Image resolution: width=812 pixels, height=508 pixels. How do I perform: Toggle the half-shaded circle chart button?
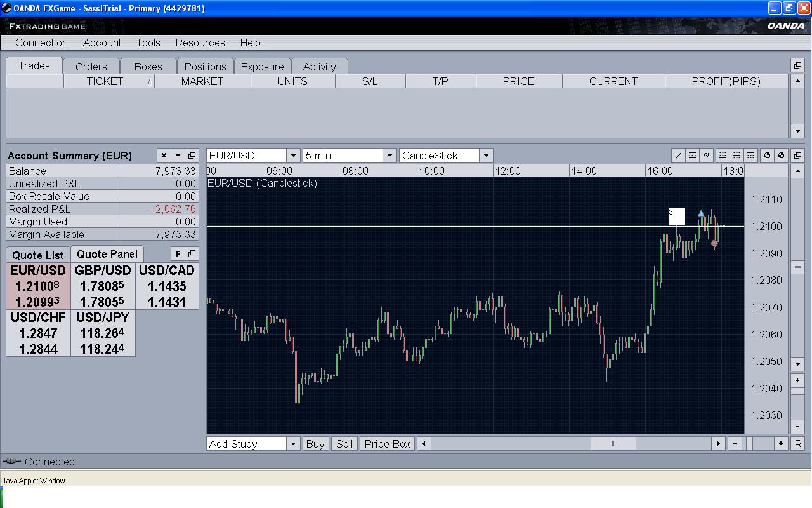coord(768,156)
